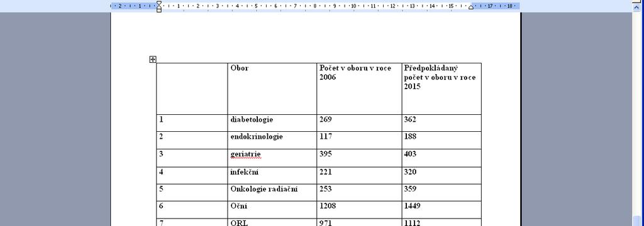This screenshot has width=644, height=226.
Task: Click the cell with value 320
Action: coord(441,176)
